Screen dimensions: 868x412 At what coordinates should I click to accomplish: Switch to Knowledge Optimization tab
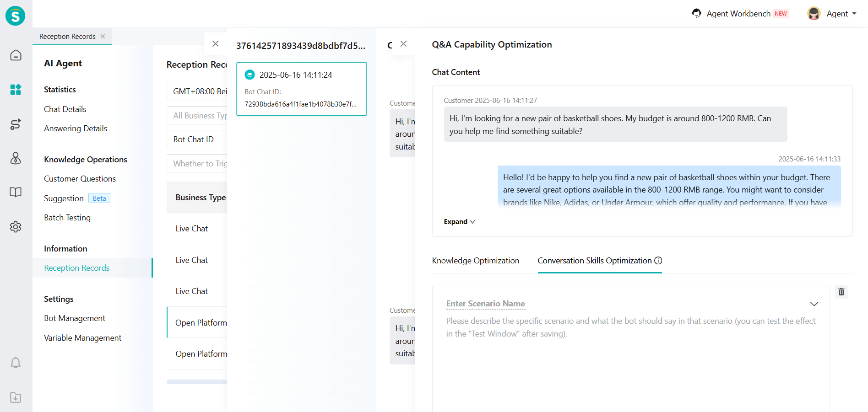point(476,261)
